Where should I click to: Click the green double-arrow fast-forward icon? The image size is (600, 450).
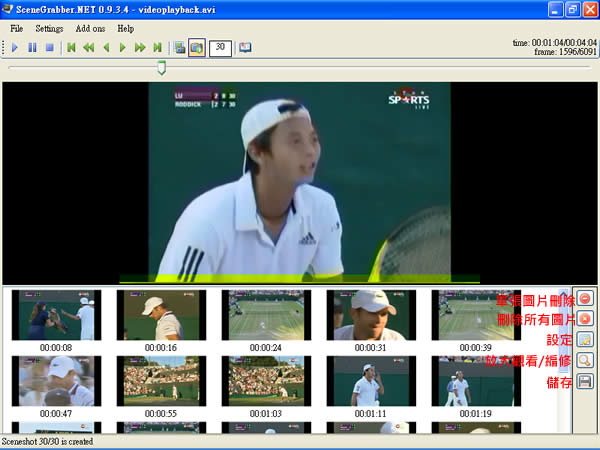point(140,47)
